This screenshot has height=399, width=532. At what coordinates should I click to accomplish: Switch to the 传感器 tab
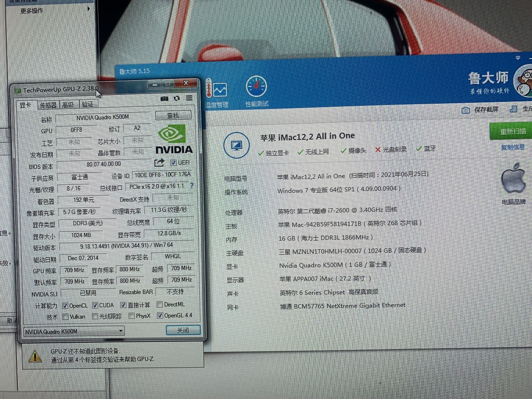(48, 105)
